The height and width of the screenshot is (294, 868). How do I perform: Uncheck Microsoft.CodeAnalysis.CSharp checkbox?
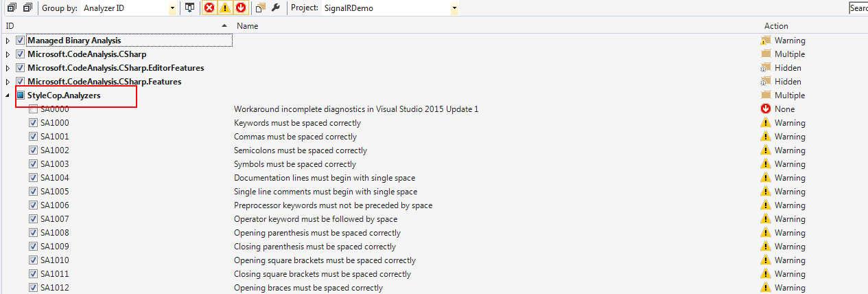(x=20, y=54)
